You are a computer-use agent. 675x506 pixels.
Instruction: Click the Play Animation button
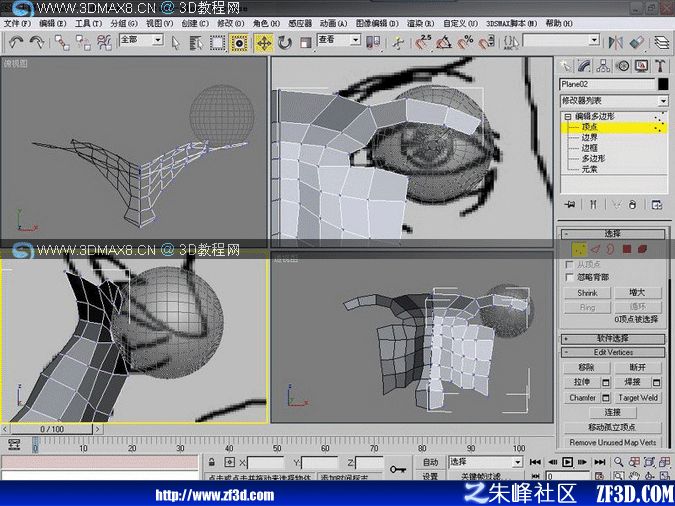click(x=567, y=462)
